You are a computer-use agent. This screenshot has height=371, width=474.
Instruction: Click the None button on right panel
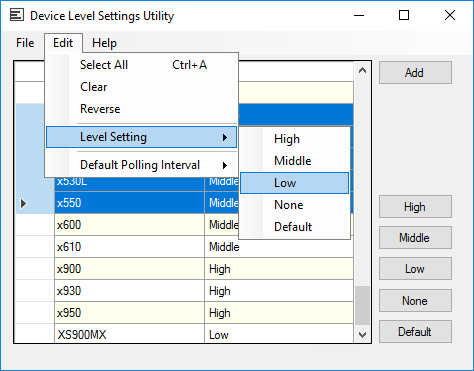[415, 300]
